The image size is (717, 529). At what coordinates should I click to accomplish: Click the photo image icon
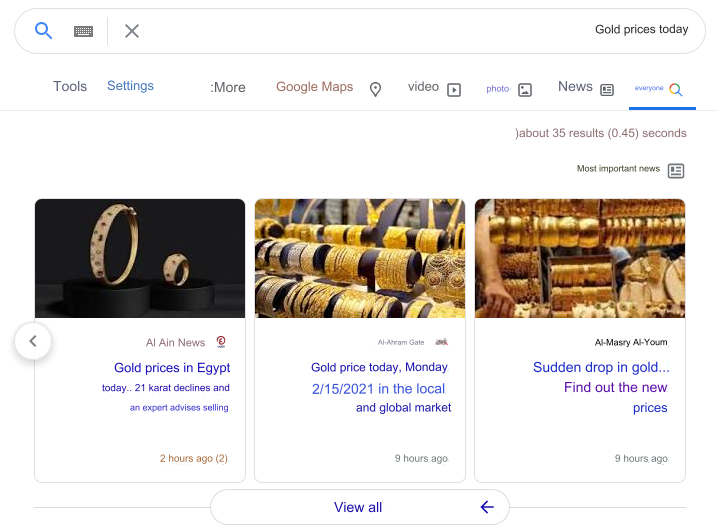coord(525,90)
